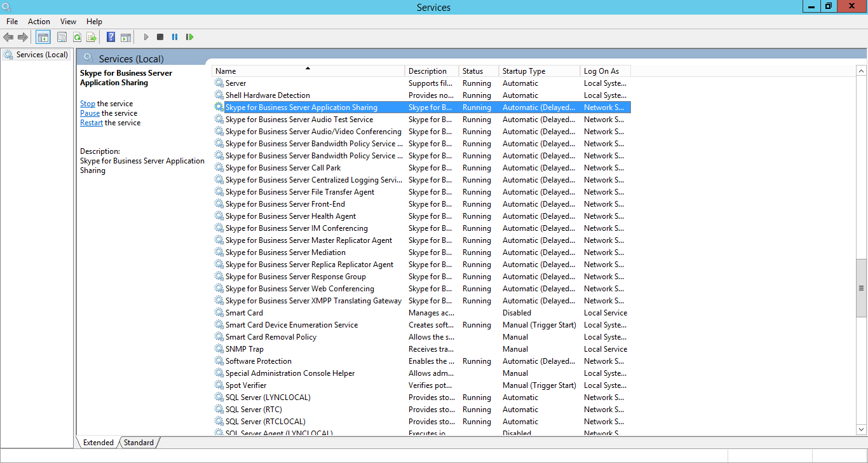Screen dimensions: 868x463
Task: Click gear icon beside Software Protection
Action: pyautogui.click(x=219, y=361)
